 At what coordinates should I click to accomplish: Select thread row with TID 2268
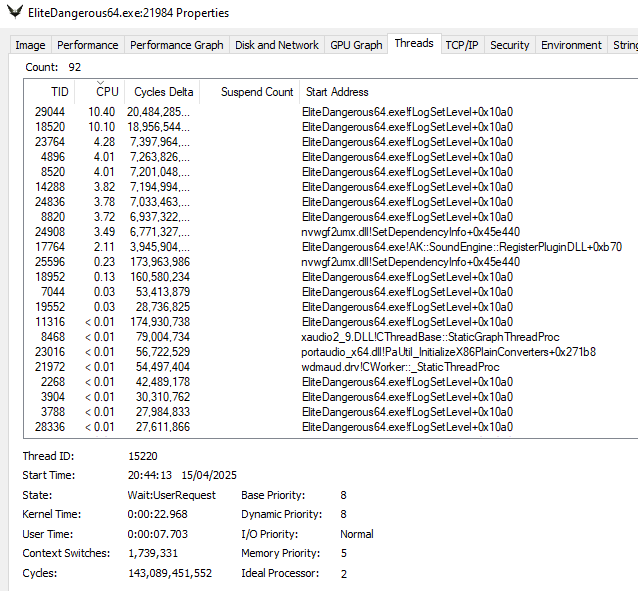click(x=330, y=382)
